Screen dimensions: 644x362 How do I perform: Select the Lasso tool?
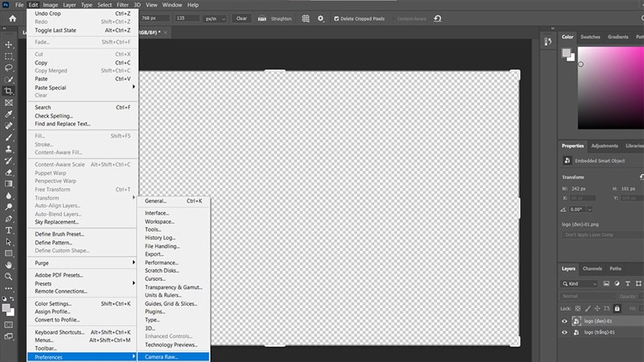click(x=9, y=68)
